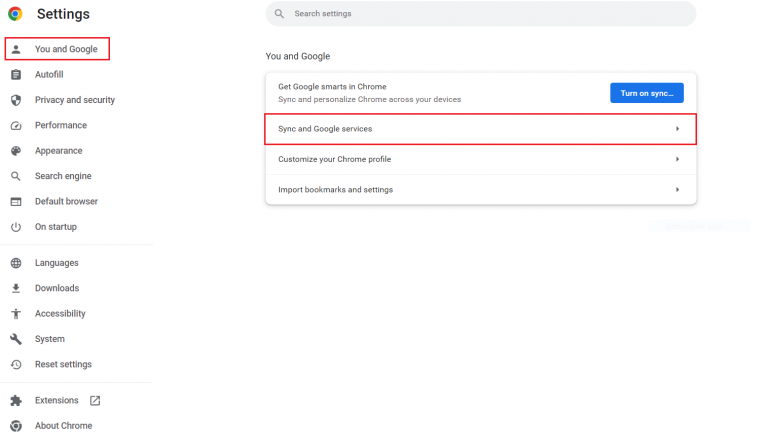This screenshot has width=768, height=442.
Task: Click the Sync and personalize Chrome description
Action: (370, 99)
